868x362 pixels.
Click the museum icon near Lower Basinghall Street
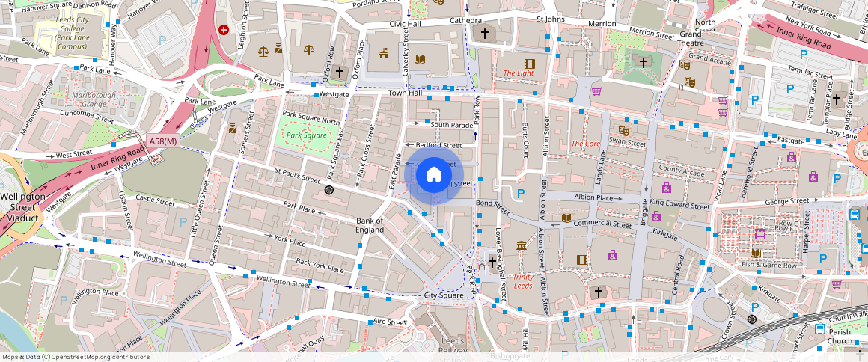coord(521,246)
